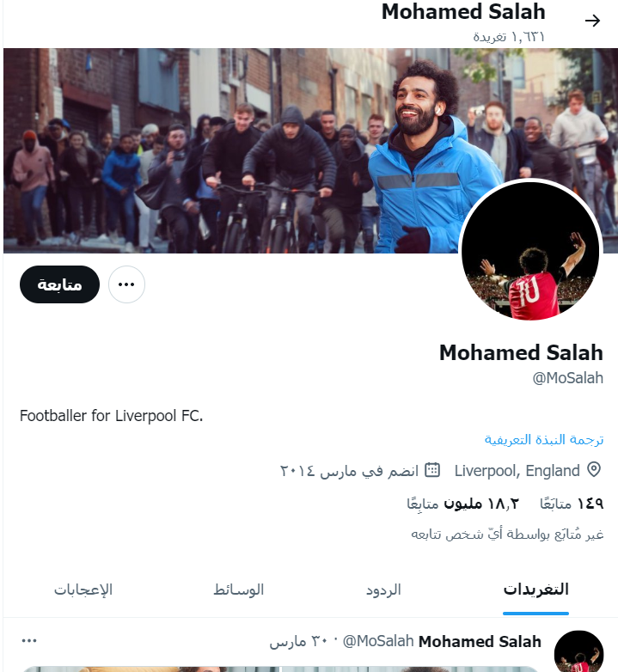Image resolution: width=618 pixels, height=672 pixels.
Task: Switch to the الإعجابات tab
Action: pos(83,590)
